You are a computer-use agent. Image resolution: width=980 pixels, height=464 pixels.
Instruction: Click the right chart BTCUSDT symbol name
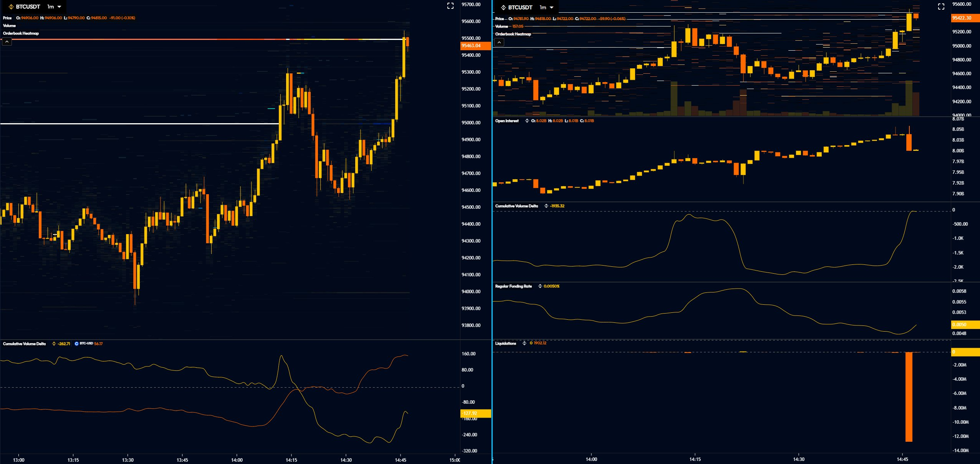520,8
